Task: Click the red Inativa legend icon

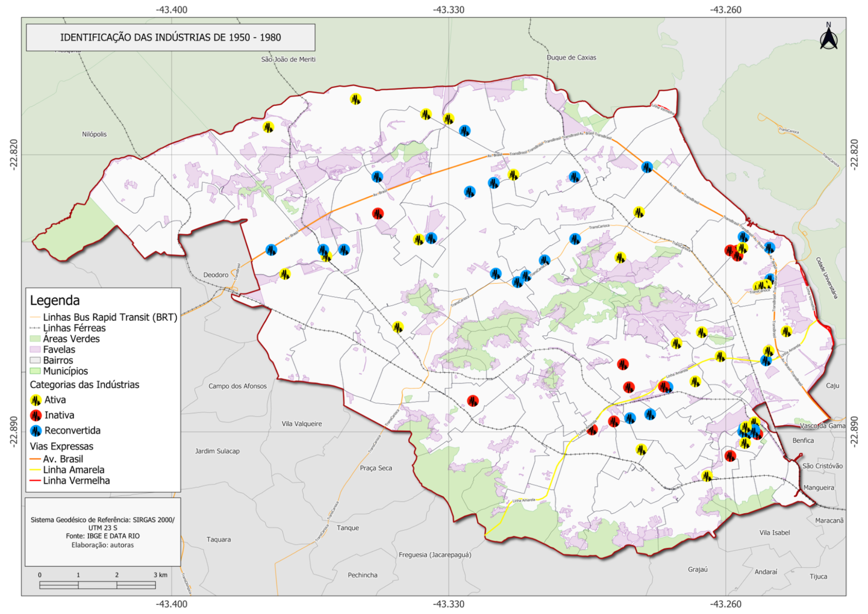Action: [x=36, y=416]
